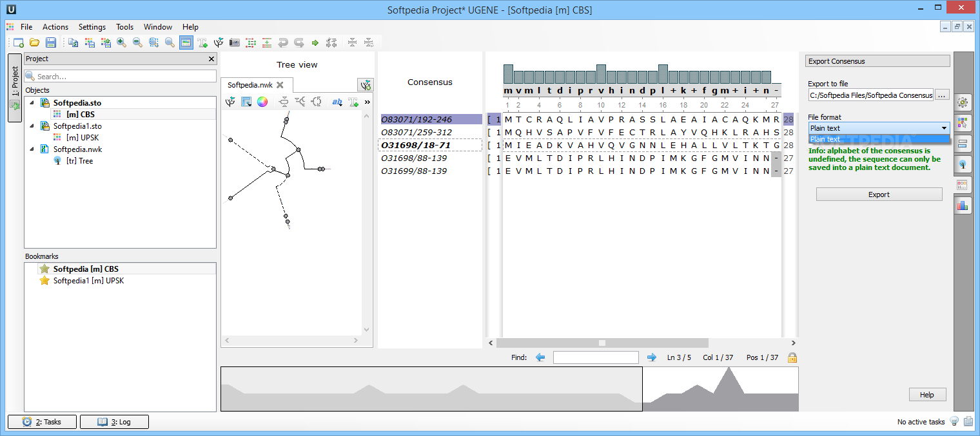Select the Softpedia1 [m] UPSK bookmark
The height and width of the screenshot is (436, 980).
pos(88,281)
